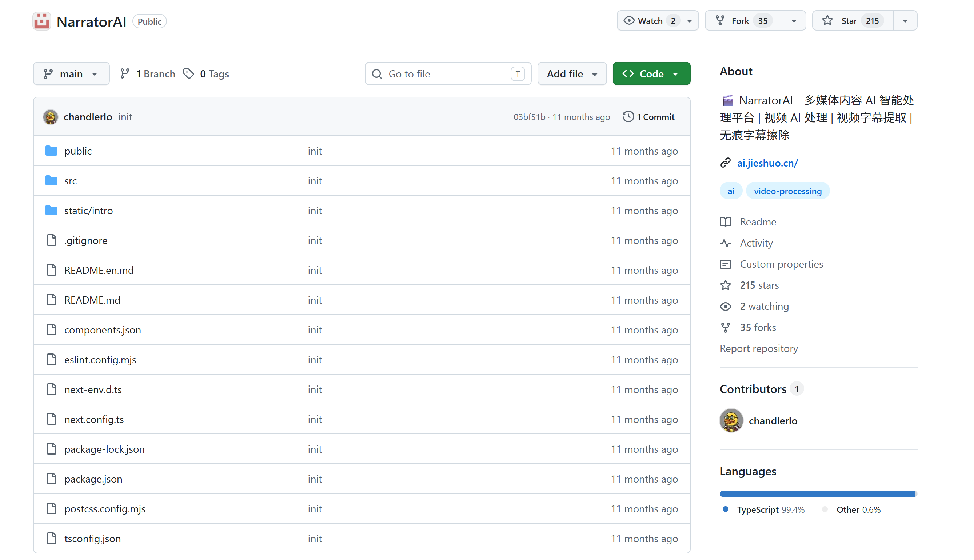The height and width of the screenshot is (560, 974).
Task: Click chandlerlo's avatar in the commit header
Action: click(51, 117)
